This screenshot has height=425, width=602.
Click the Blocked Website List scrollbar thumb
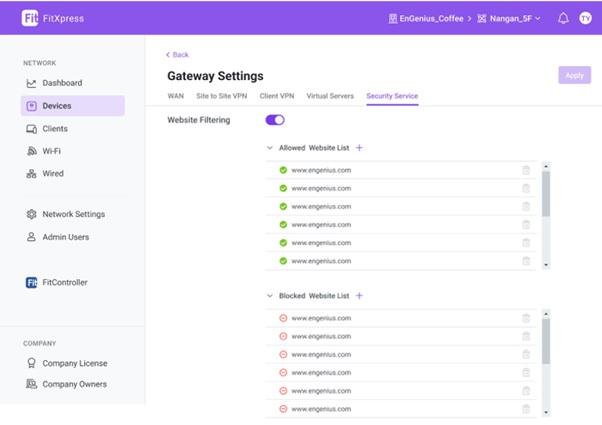click(546, 341)
